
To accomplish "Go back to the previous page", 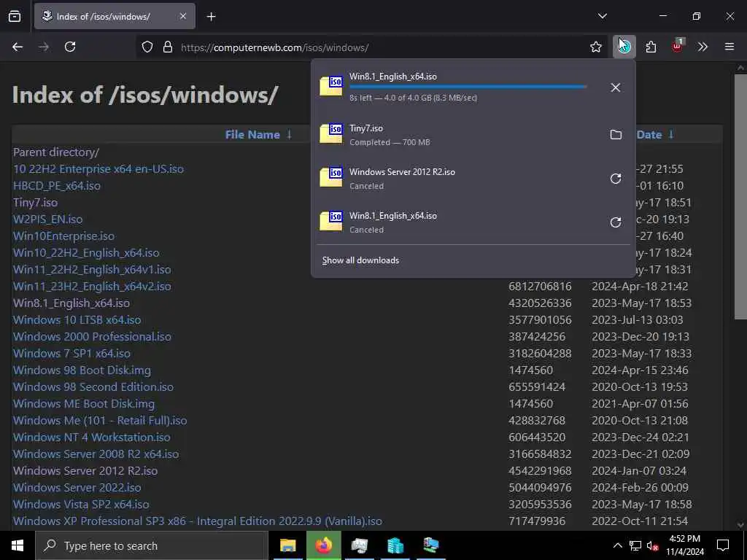I will point(18,47).
